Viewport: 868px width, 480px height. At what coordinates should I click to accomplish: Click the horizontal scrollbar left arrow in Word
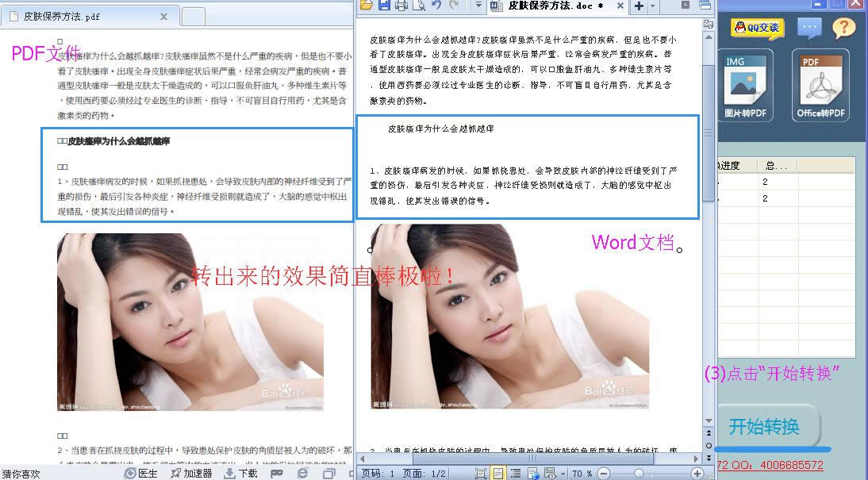tap(363, 459)
